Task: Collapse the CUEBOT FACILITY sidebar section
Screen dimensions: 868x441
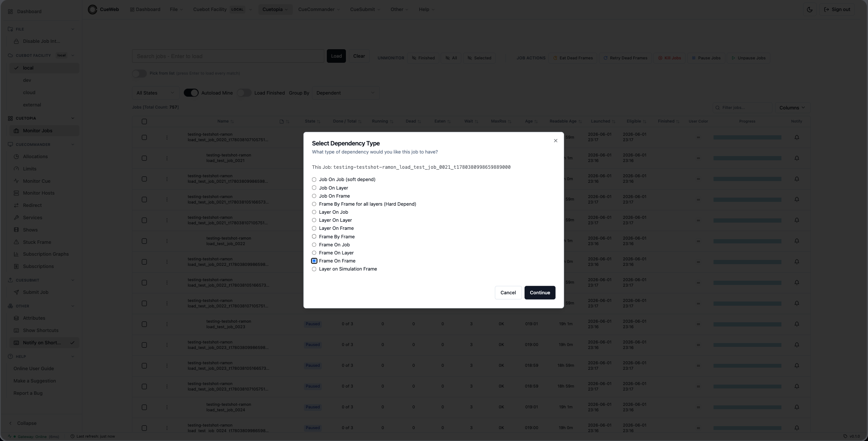Action: tap(73, 56)
